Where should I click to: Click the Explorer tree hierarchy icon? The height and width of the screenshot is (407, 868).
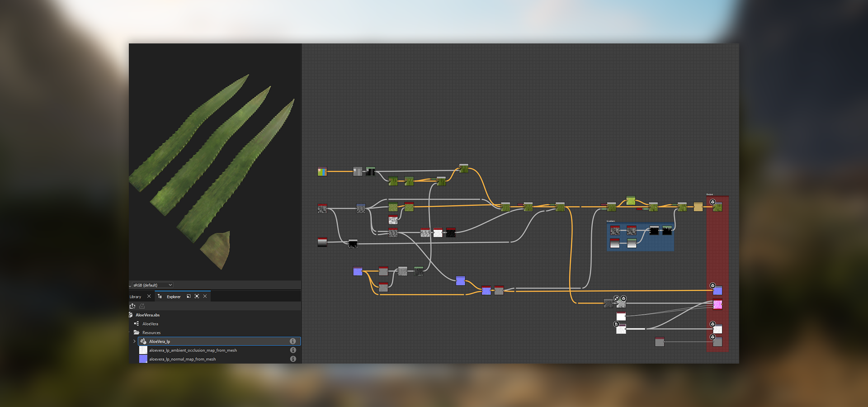[160, 296]
